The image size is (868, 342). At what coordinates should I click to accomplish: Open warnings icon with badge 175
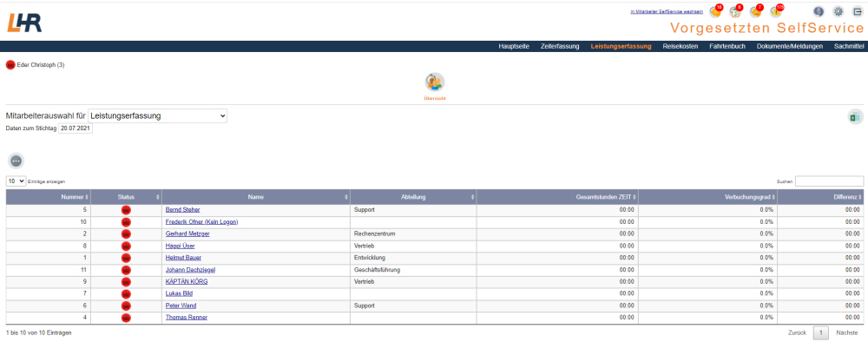pyautogui.click(x=776, y=11)
